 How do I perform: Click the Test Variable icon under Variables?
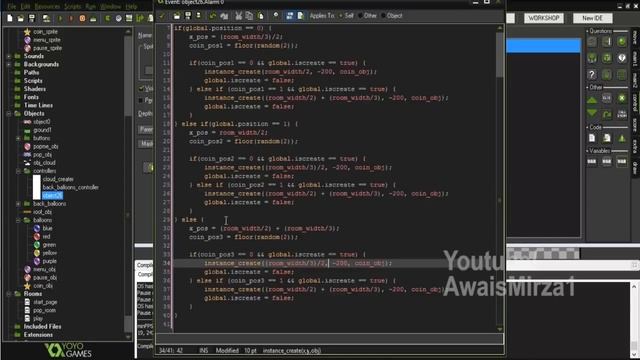coord(607,162)
